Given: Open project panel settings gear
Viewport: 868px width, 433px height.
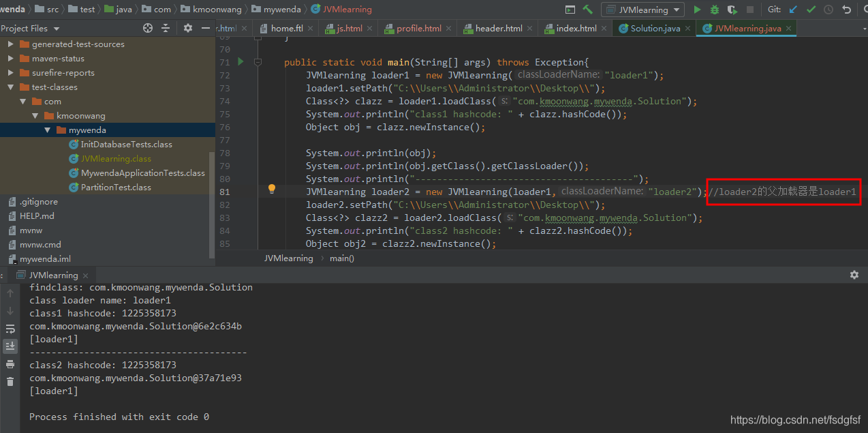Looking at the screenshot, I should [188, 28].
